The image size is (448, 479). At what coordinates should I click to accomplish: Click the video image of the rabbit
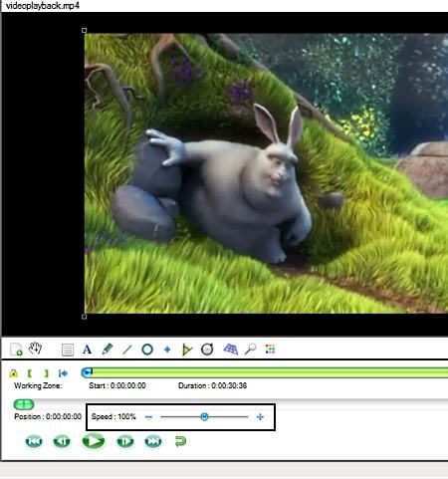[x=266, y=173]
